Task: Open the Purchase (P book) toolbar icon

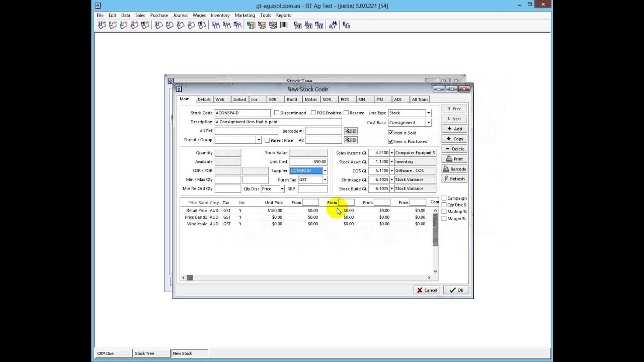Action: pyautogui.click(x=170, y=25)
